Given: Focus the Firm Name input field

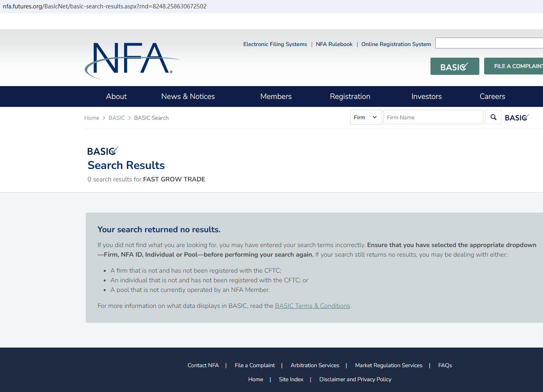Looking at the screenshot, I should point(433,117).
